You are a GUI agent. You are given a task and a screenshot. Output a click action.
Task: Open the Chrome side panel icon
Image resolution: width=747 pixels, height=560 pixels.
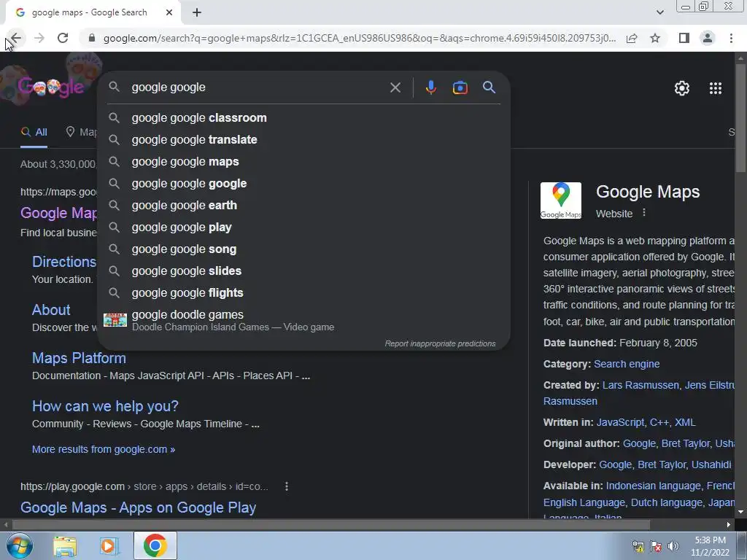684,38
